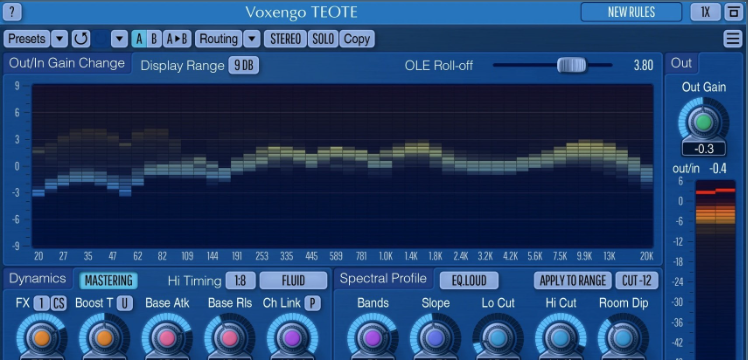Viewport: 748px width, 360px height.
Task: Select the Dynamics tab
Action: [38, 278]
